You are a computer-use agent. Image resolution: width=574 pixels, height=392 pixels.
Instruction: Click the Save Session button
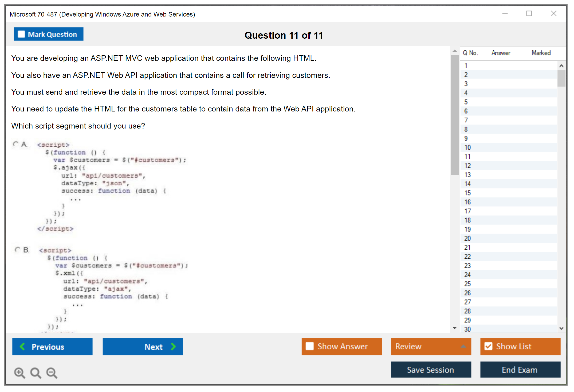pyautogui.click(x=431, y=370)
